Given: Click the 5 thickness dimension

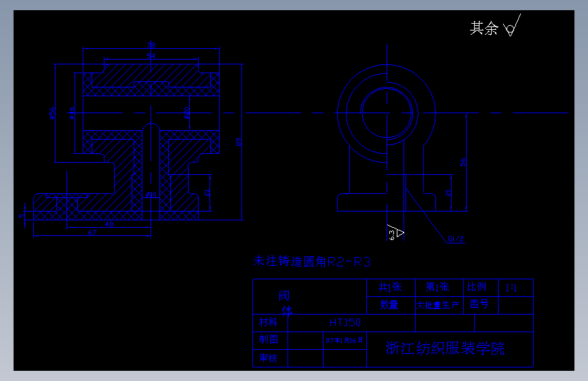Looking at the screenshot, I should (x=22, y=216).
